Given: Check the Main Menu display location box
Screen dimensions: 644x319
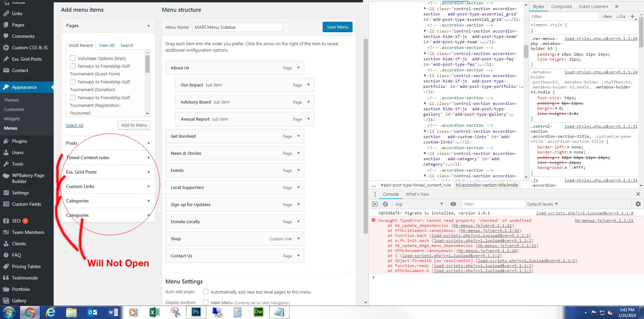Looking at the screenshot, I should [206, 302].
